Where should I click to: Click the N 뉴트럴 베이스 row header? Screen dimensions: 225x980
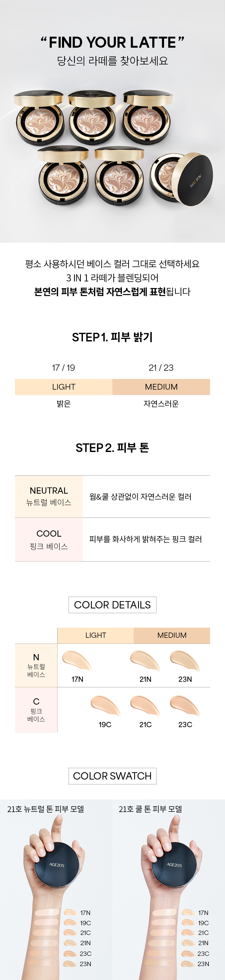[36, 665]
